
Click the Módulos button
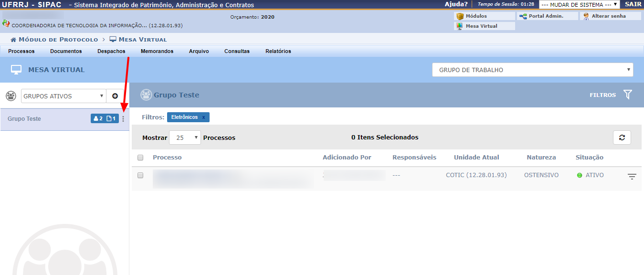(x=484, y=16)
